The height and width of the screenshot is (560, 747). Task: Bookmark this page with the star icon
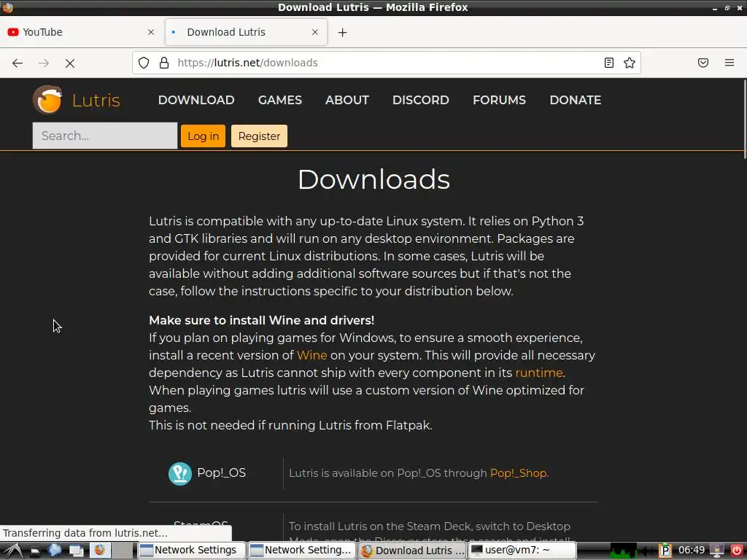(630, 63)
